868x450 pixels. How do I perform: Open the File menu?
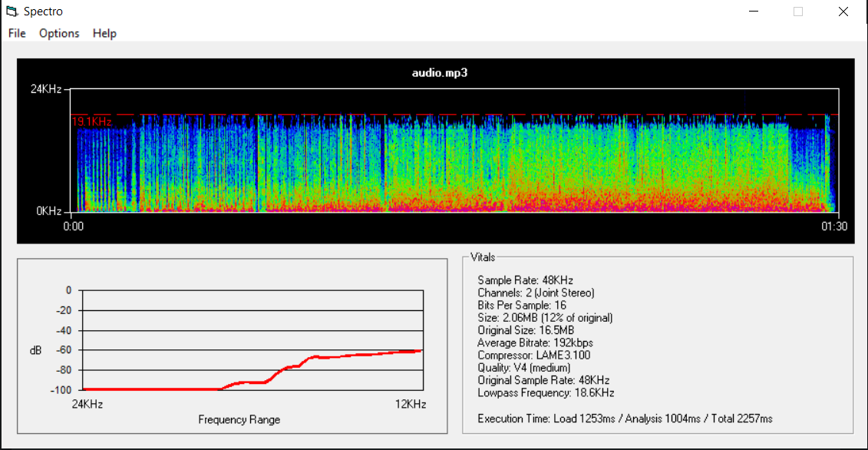17,33
